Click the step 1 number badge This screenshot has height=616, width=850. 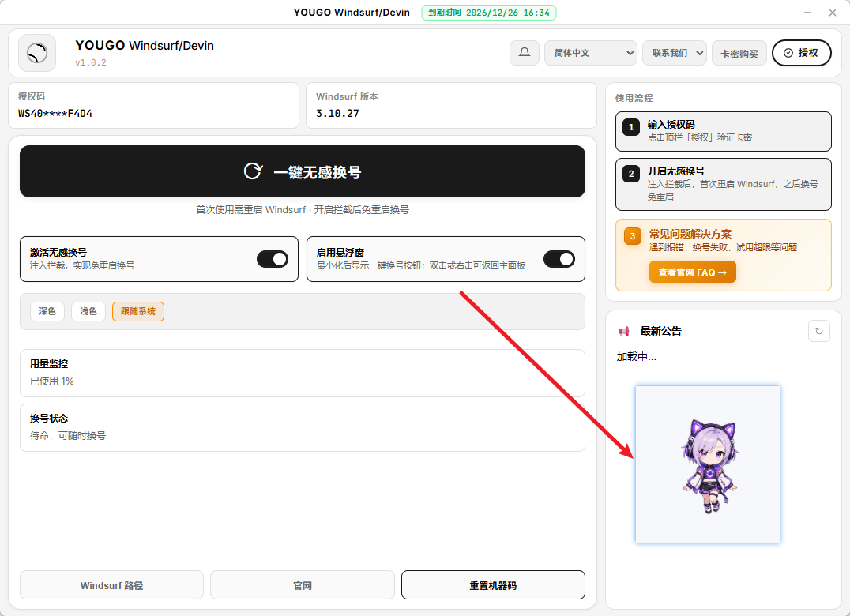click(x=631, y=128)
